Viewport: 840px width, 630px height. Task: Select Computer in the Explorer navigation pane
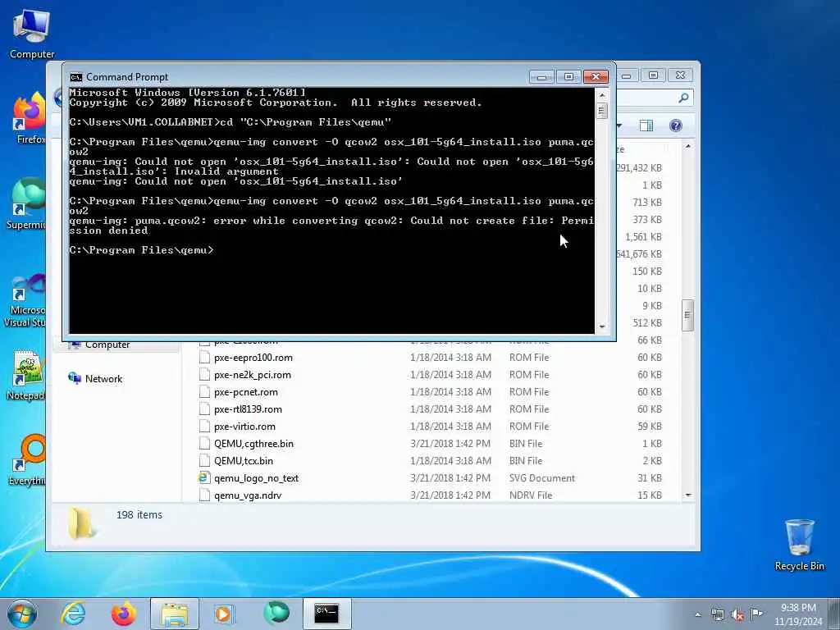point(107,345)
